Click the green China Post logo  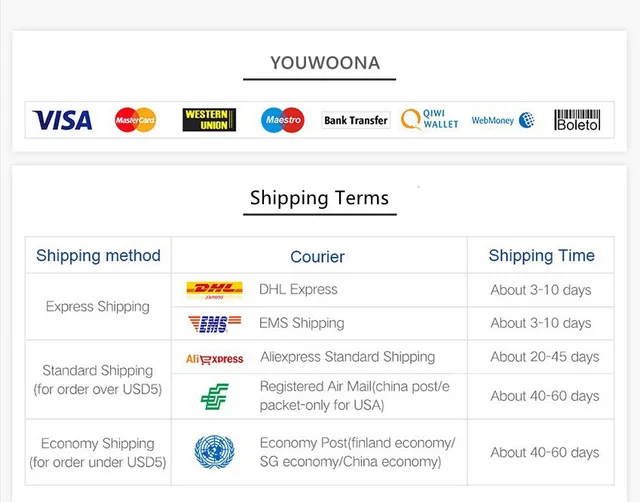214,396
